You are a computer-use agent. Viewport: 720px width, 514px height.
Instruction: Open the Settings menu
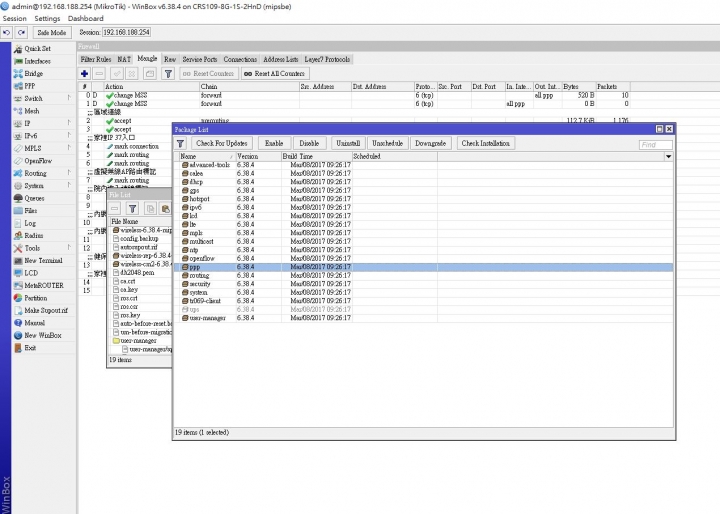click(47, 18)
